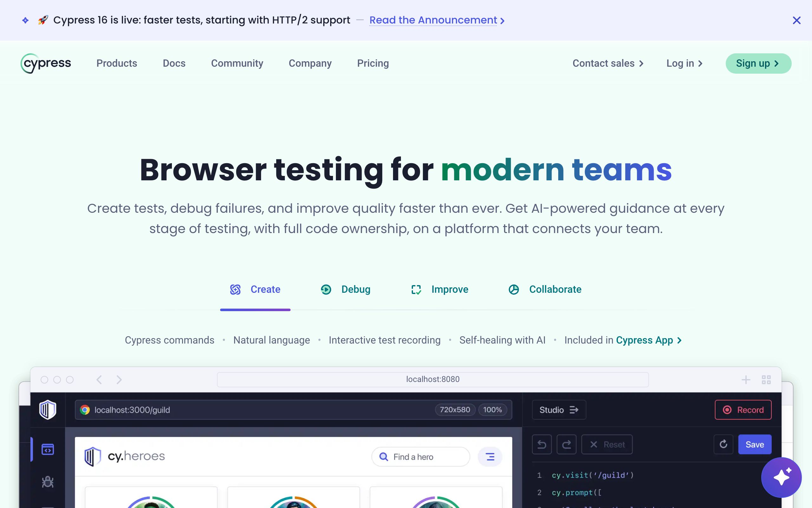Open the Cypress App link
Image resolution: width=812 pixels, height=508 pixels.
click(649, 340)
